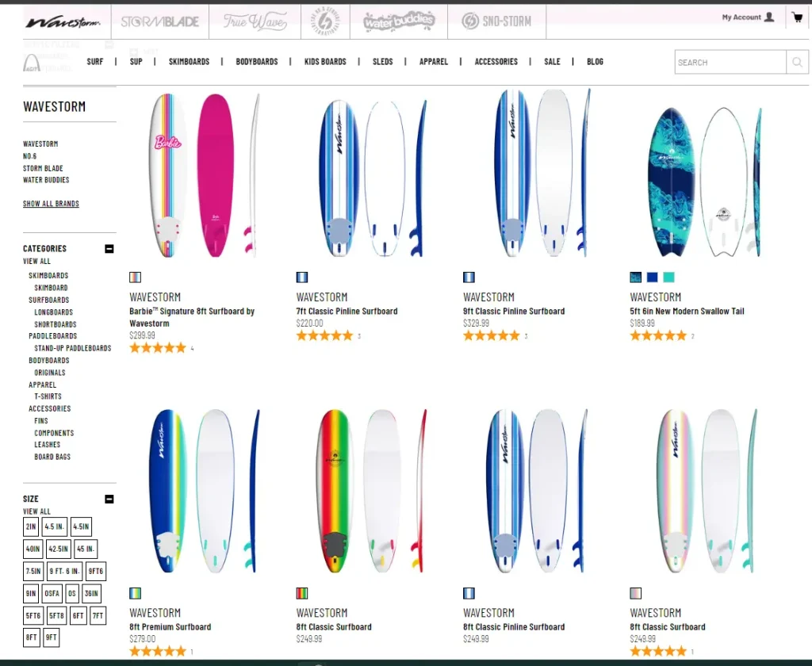Image resolution: width=812 pixels, height=666 pixels.
Task: Collapse the Size filter section
Action: pos(109,499)
